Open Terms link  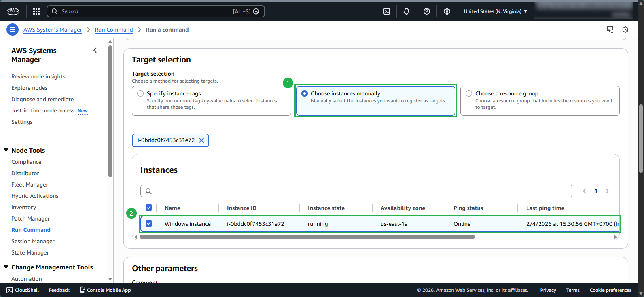pos(573,290)
